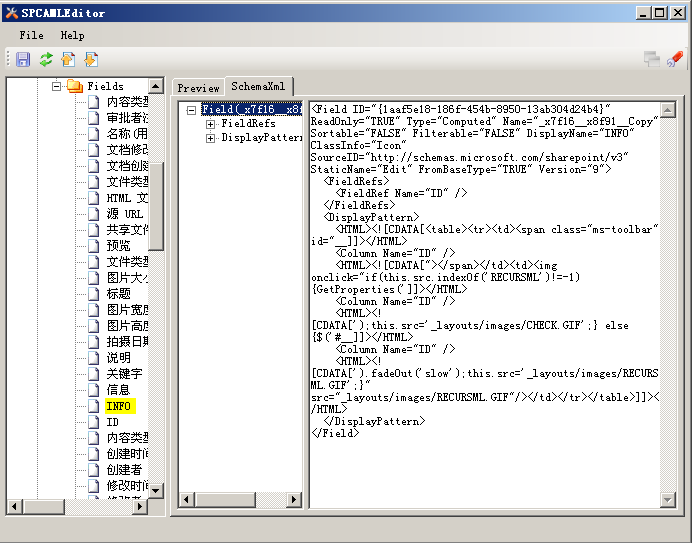694x543 pixels.
Task: Select the 说明 field
Action: [x=118, y=358]
